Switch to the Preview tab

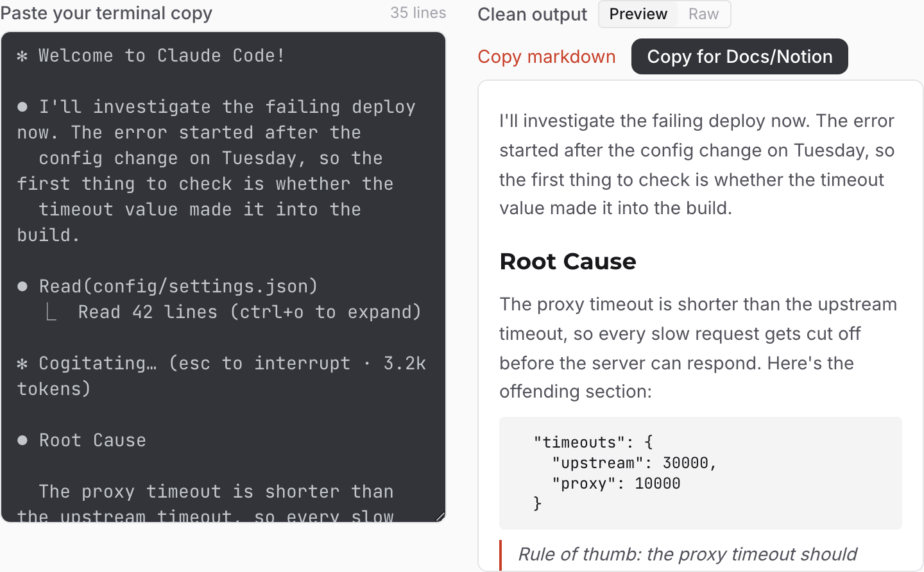638,14
